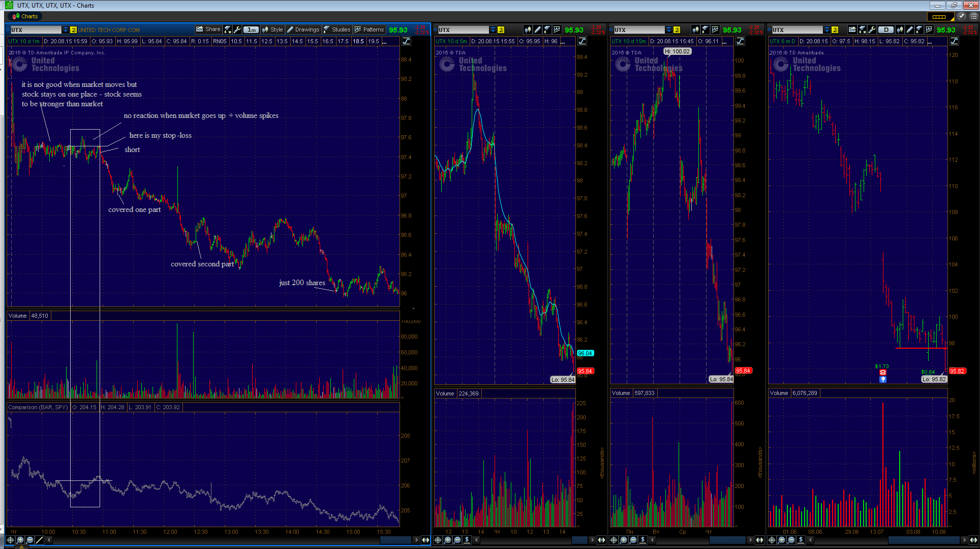Toggle dollar price mode under fourth chart

[801, 540]
